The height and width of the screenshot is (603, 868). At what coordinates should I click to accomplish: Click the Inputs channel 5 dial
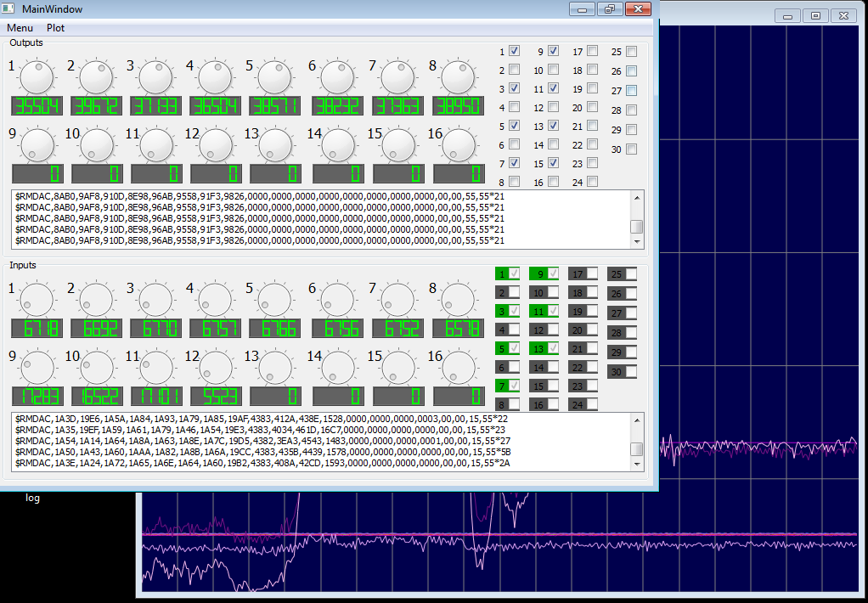275,300
